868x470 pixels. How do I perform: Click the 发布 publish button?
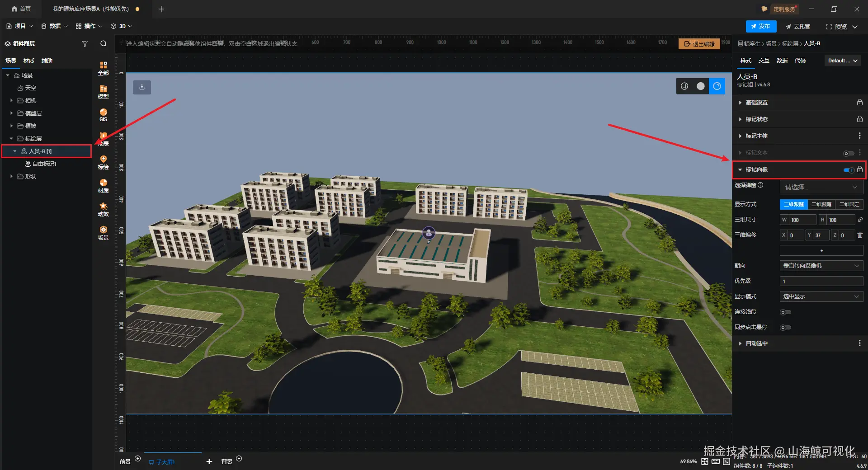(761, 27)
